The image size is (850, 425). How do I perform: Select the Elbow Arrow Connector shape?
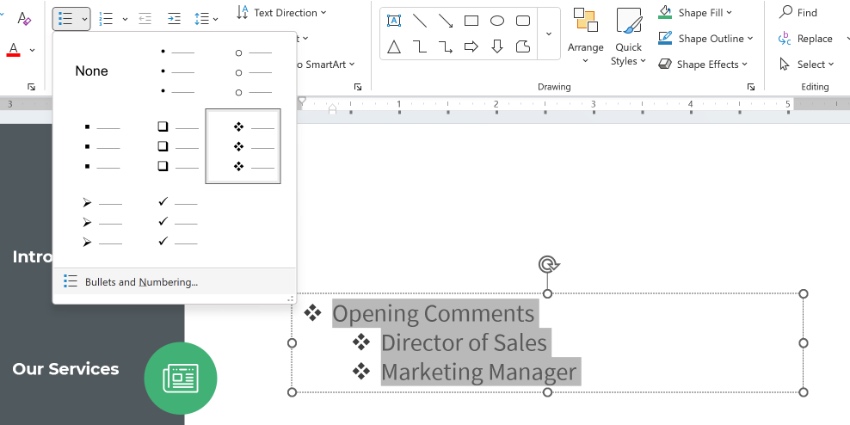click(x=446, y=47)
